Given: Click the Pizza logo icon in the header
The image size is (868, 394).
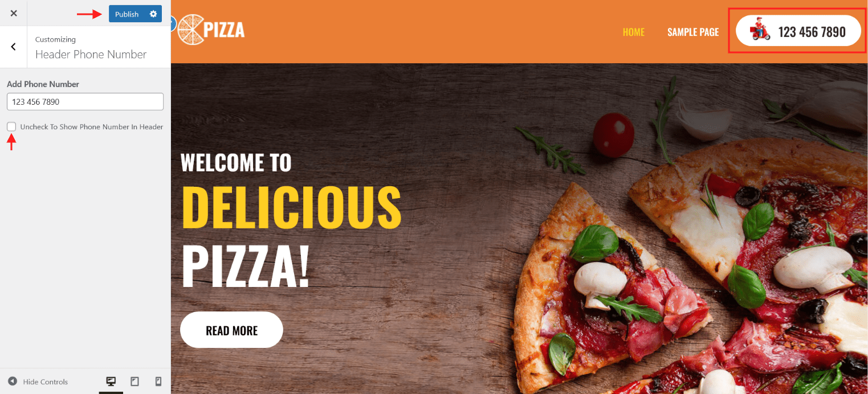Looking at the screenshot, I should click(x=190, y=30).
